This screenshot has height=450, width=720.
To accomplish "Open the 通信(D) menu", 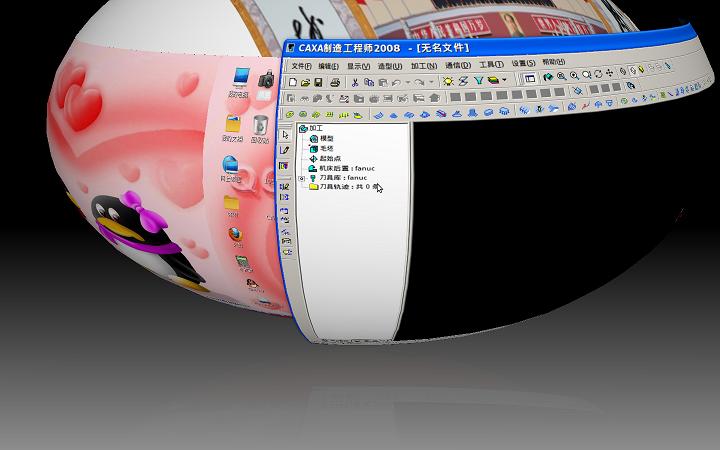I will 458,65.
